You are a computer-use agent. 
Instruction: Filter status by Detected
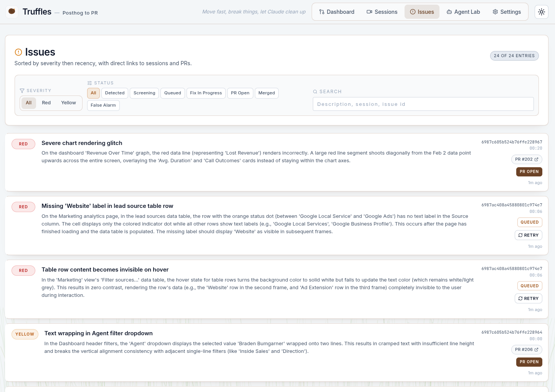pos(115,93)
